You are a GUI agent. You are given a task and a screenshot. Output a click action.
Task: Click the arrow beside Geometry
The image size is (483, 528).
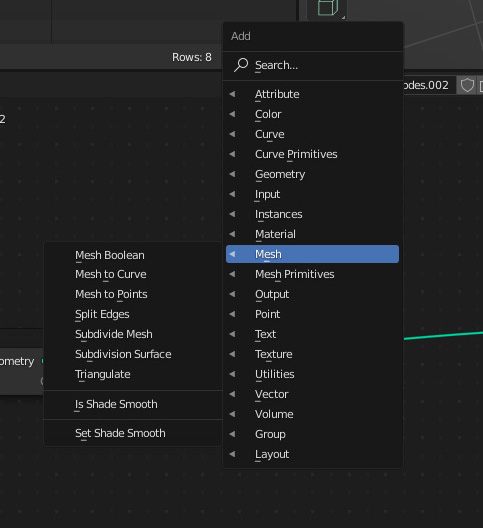(232, 174)
